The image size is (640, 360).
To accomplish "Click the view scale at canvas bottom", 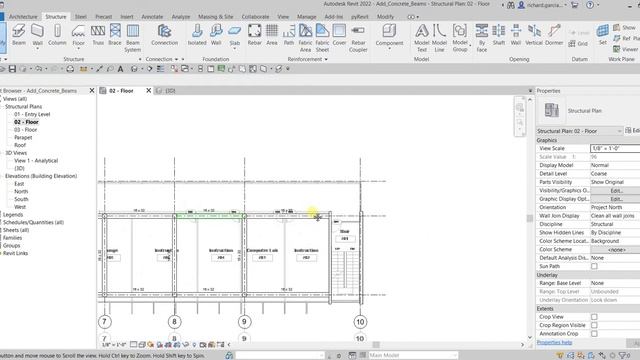I will (113, 345).
